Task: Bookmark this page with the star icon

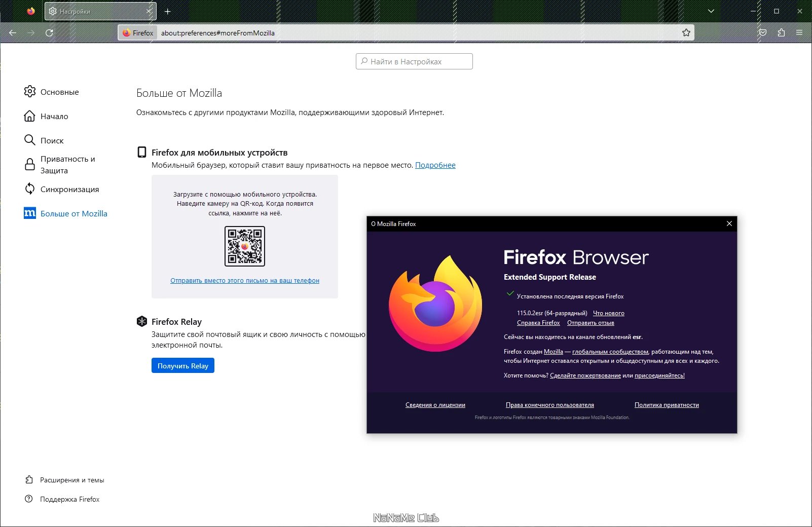Action: 686,33
